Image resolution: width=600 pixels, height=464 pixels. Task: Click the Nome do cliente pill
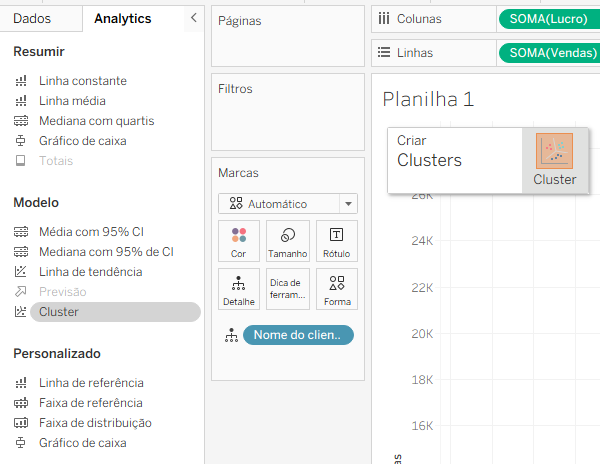coord(298,335)
